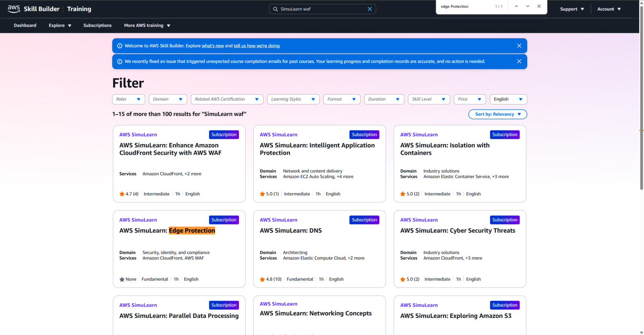Open the Duration filter dropdown
644x335 pixels.
384,99
